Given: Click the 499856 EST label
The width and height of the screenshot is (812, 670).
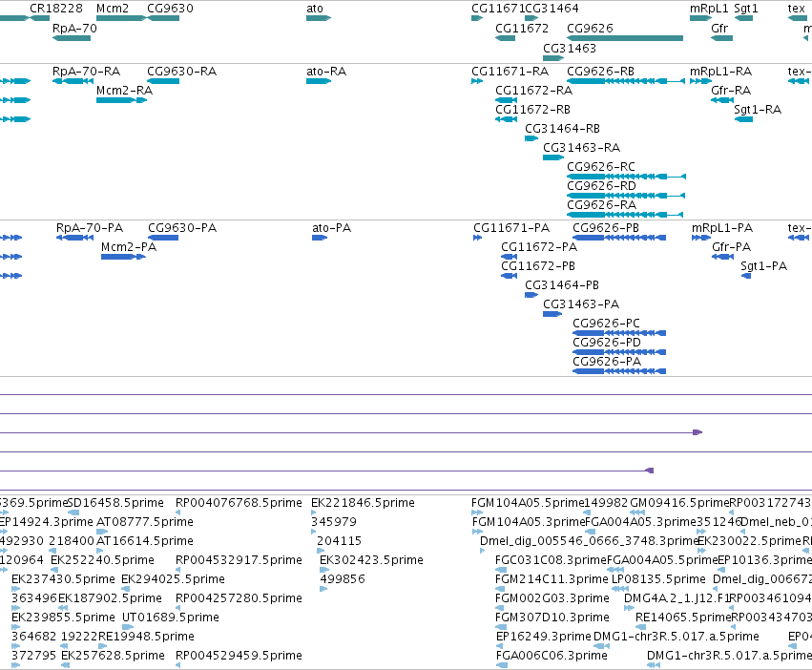Looking at the screenshot, I should (343, 578).
